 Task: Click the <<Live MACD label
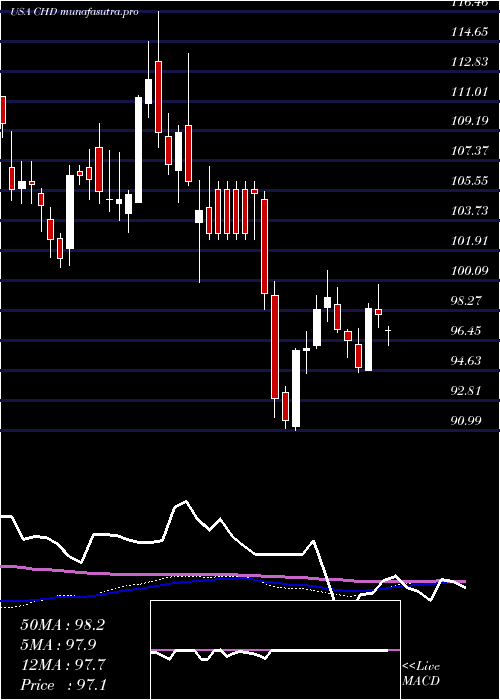(x=421, y=674)
